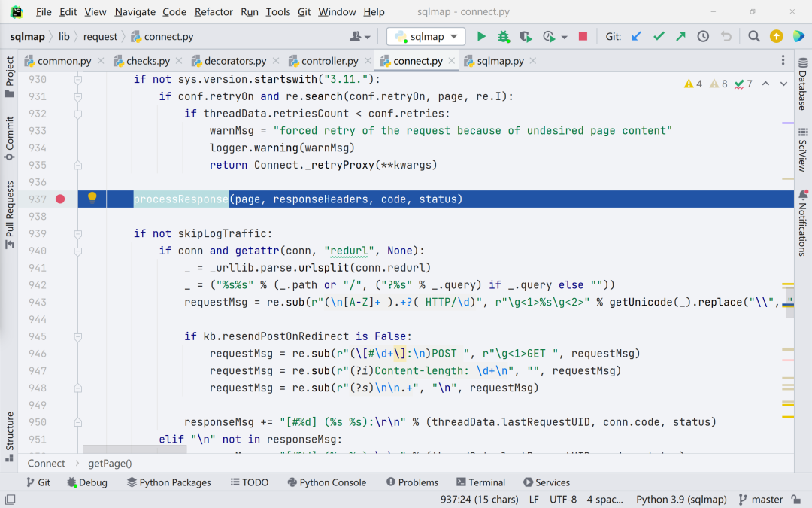Screen dimensions: 812x508
Task: Click the master Git branch widget
Action: 761,500
